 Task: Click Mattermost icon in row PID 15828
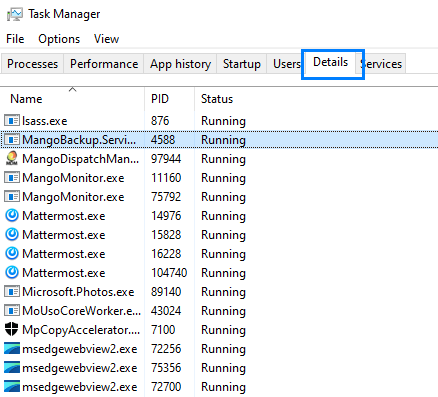12,234
